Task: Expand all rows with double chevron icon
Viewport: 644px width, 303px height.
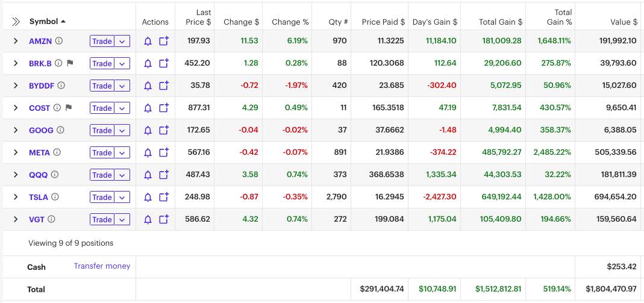Action: (x=16, y=22)
